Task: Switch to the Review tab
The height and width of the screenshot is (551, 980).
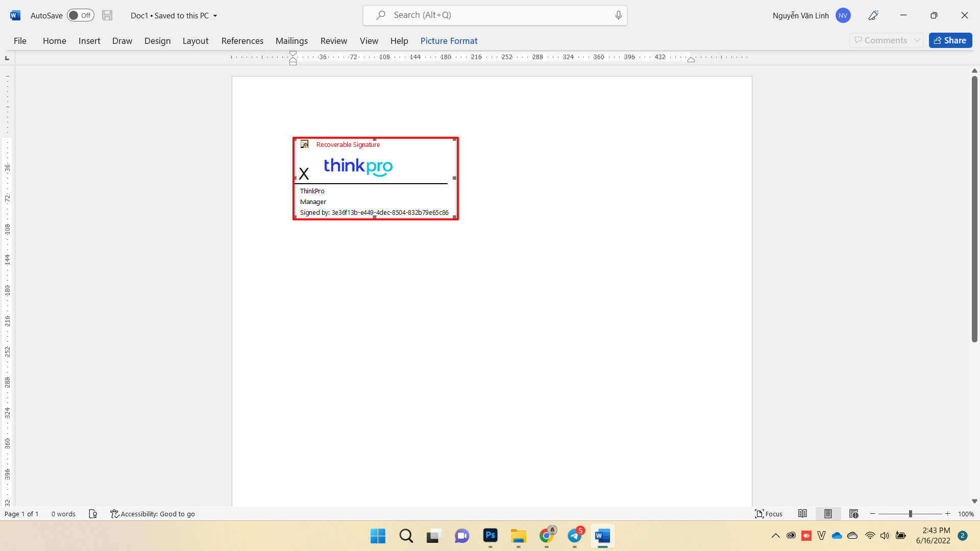Action: pos(334,41)
